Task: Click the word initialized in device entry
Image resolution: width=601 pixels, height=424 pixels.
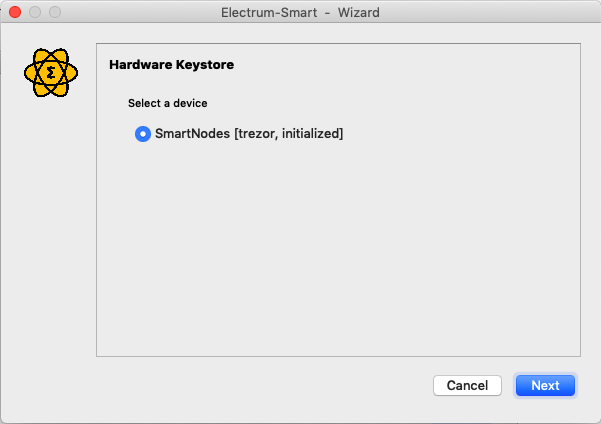Action: (x=310, y=134)
